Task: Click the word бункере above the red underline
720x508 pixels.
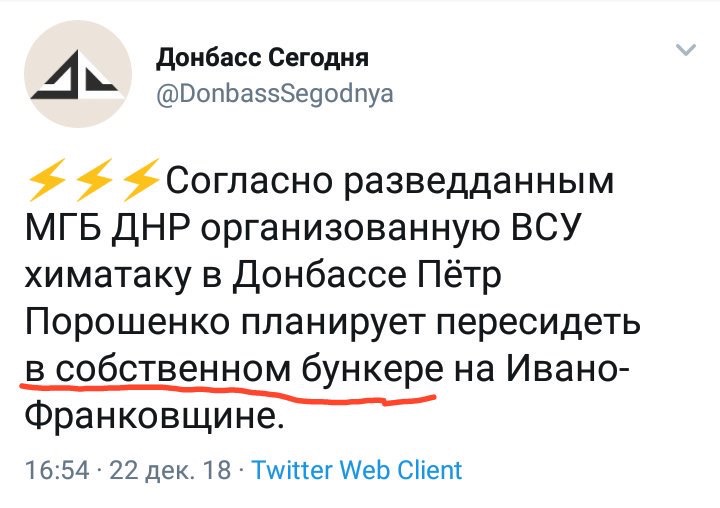Action: tap(371, 373)
